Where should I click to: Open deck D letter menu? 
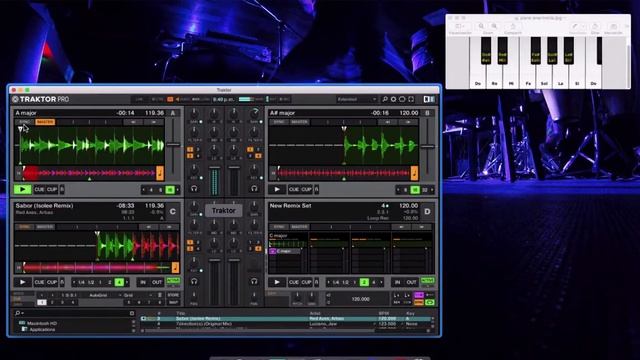[x=427, y=211]
